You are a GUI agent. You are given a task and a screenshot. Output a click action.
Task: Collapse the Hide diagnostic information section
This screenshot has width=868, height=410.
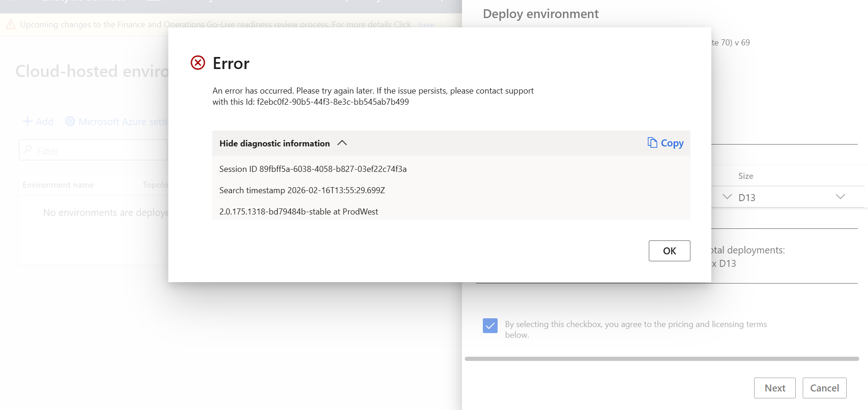[x=283, y=143]
